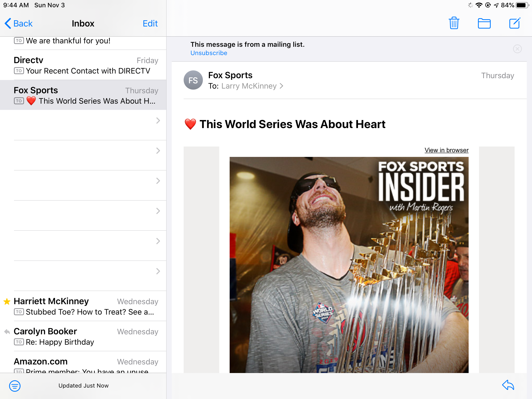Screen dimensions: 532x399
Task: Tap the reply arrow icon
Action: [x=508, y=385]
